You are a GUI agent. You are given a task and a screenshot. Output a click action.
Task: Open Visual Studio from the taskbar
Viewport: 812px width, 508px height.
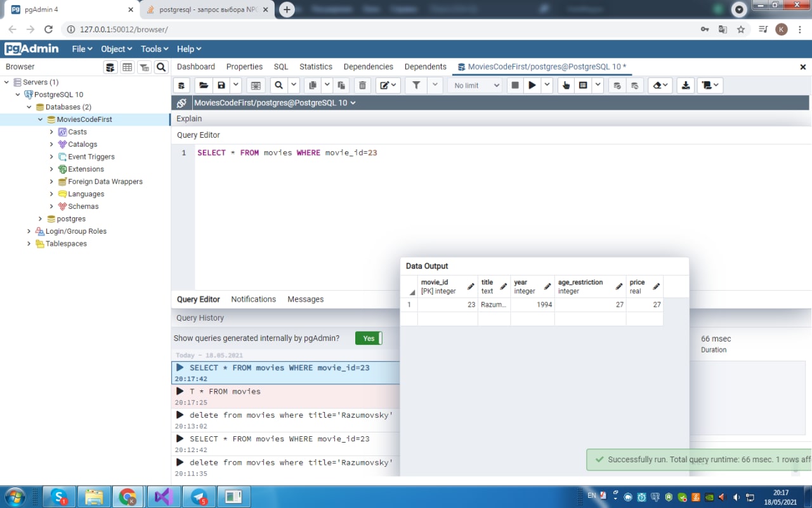pos(163,497)
